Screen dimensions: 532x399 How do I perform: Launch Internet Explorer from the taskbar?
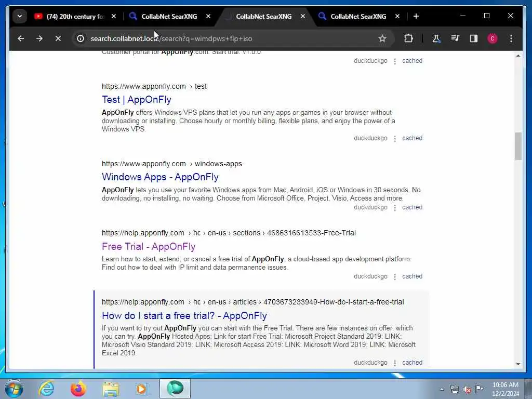pyautogui.click(x=46, y=389)
